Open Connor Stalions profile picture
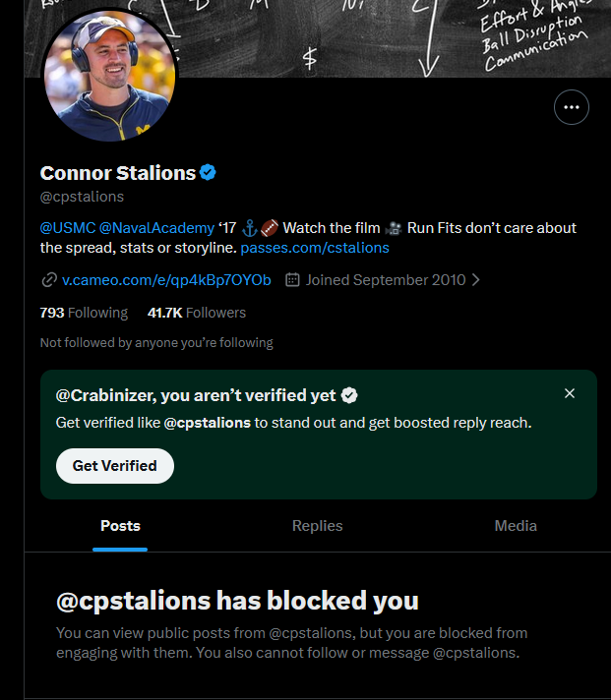 [x=110, y=76]
